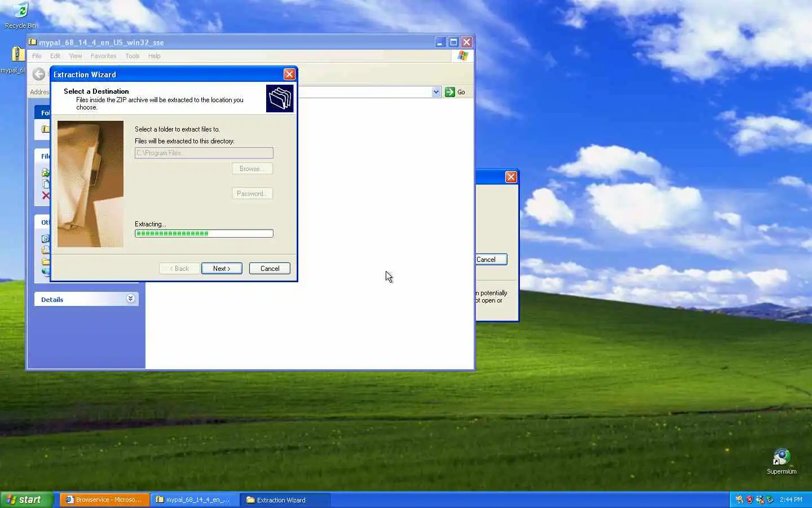Click the taskbar clock showing 2:44 PM
Image resolution: width=812 pixels, height=508 pixels.
point(791,500)
